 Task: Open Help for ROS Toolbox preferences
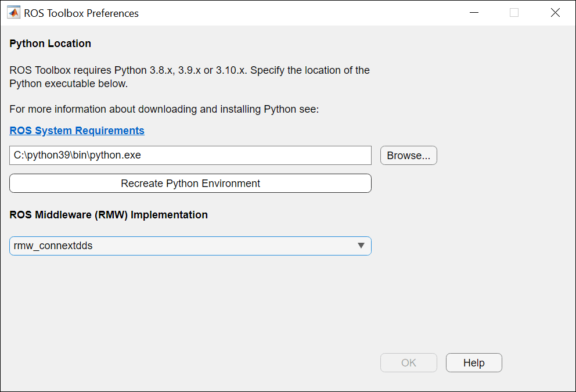click(474, 363)
